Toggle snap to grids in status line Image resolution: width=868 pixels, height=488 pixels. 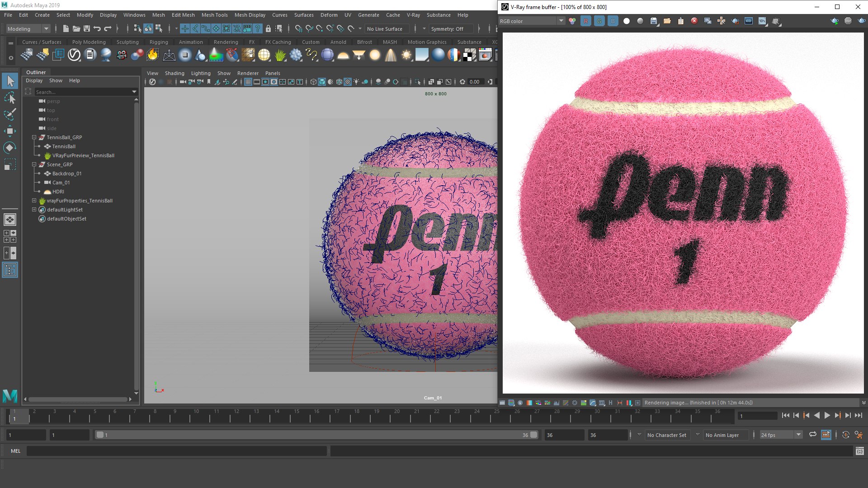point(298,28)
